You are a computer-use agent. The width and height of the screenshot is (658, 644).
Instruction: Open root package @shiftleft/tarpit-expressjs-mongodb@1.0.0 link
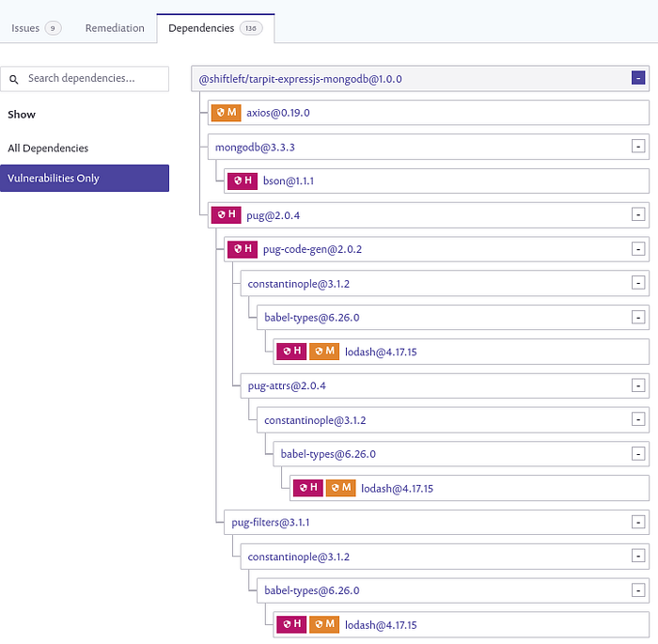click(x=300, y=79)
